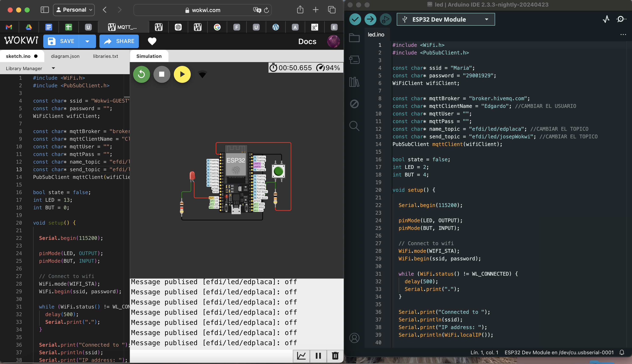Open Boards Manager in Arduino sidebar
This screenshot has width=632, height=364.
coord(354,60)
